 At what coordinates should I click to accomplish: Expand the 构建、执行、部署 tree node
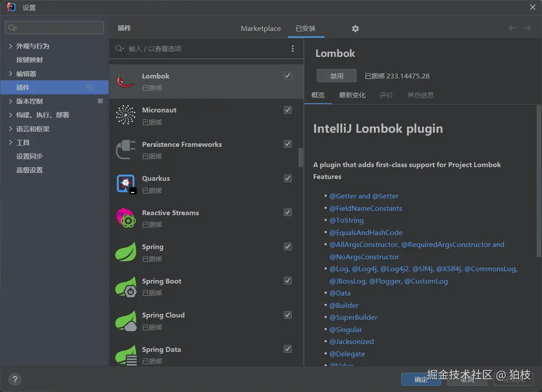[11, 115]
